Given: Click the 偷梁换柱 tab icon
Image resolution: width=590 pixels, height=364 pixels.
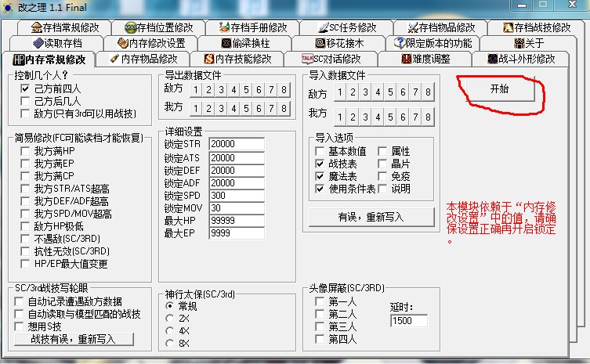Looking at the screenshot, I should point(226,43).
